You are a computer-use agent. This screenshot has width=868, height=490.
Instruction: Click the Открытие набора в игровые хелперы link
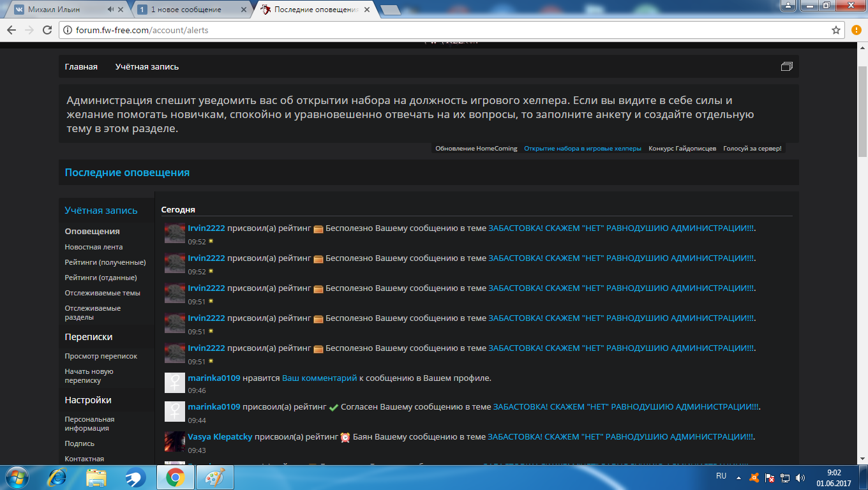point(583,149)
